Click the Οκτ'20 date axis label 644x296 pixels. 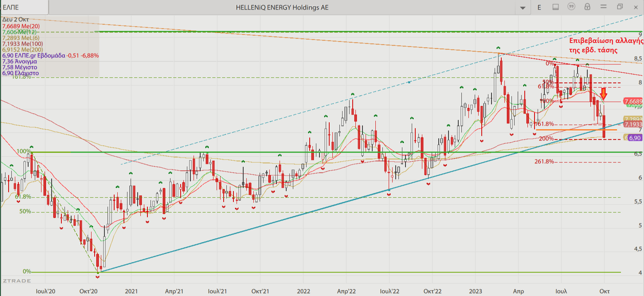point(88,291)
